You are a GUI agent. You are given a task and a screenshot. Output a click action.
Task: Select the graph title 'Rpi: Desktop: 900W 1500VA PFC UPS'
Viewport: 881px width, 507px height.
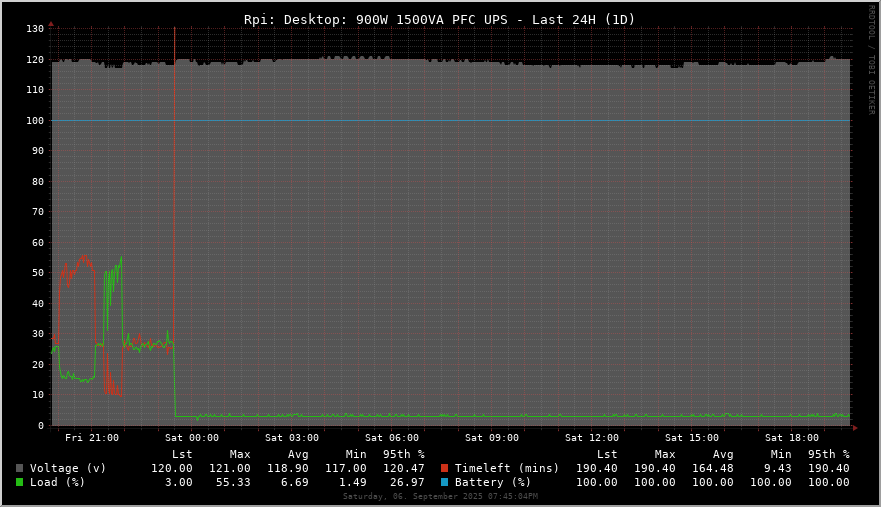pyautogui.click(x=375, y=20)
